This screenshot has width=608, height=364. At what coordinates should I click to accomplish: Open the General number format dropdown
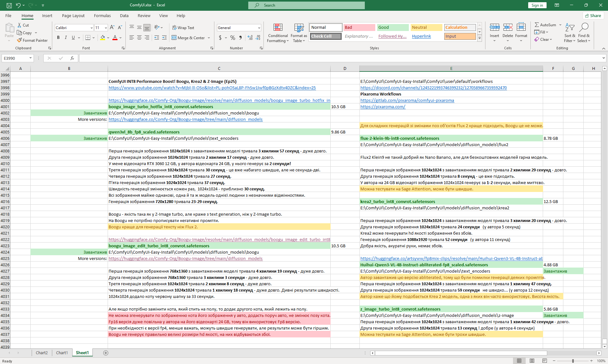click(259, 28)
